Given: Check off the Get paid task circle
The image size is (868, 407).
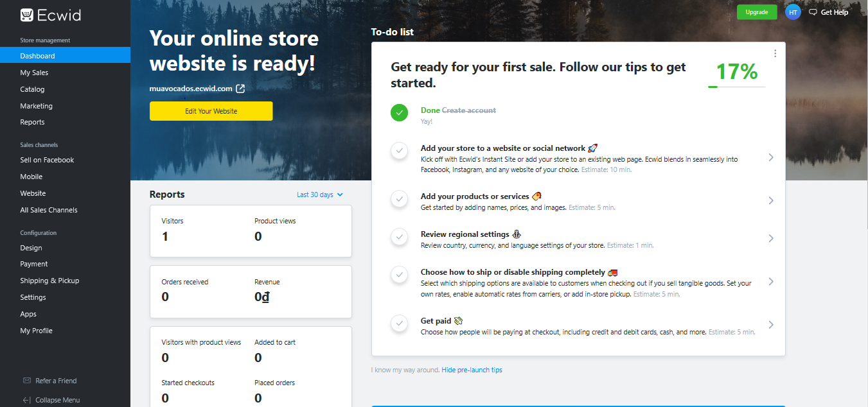Looking at the screenshot, I should pyautogui.click(x=400, y=324).
